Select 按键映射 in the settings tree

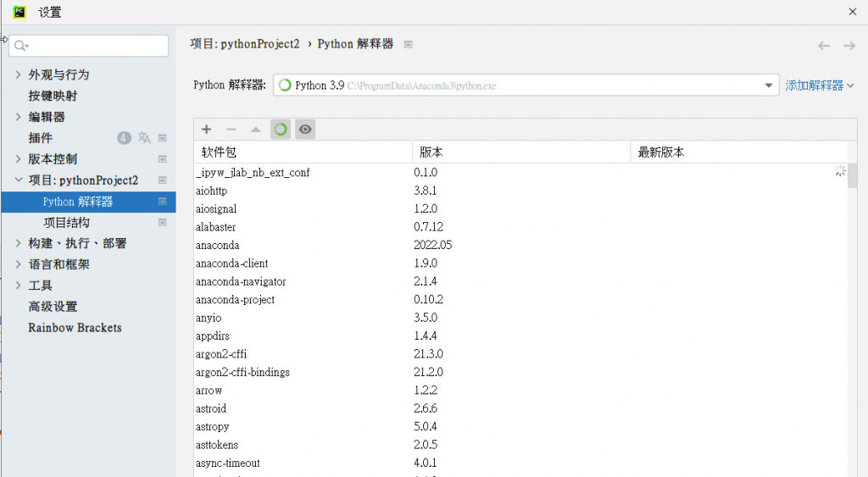click(53, 96)
